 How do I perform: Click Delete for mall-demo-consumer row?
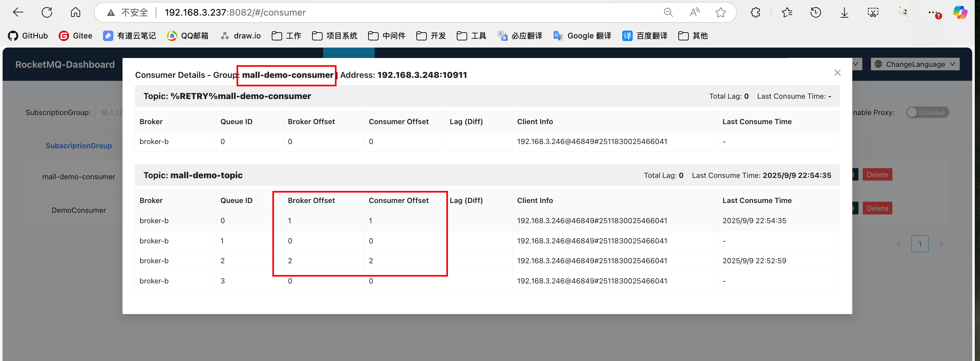click(x=877, y=175)
